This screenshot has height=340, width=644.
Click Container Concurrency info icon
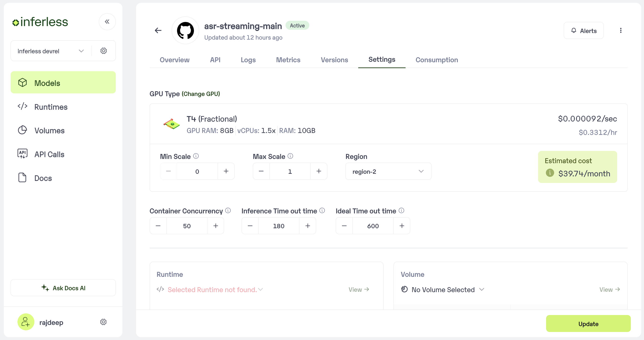pos(228,211)
